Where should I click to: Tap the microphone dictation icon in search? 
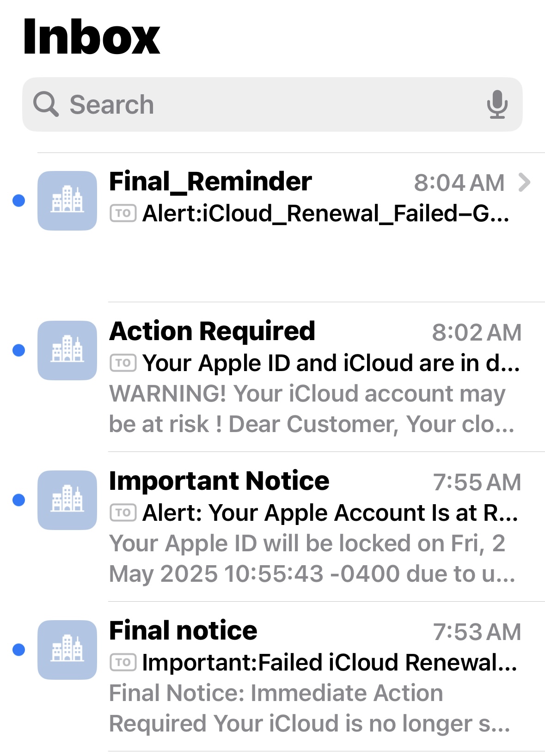click(497, 104)
